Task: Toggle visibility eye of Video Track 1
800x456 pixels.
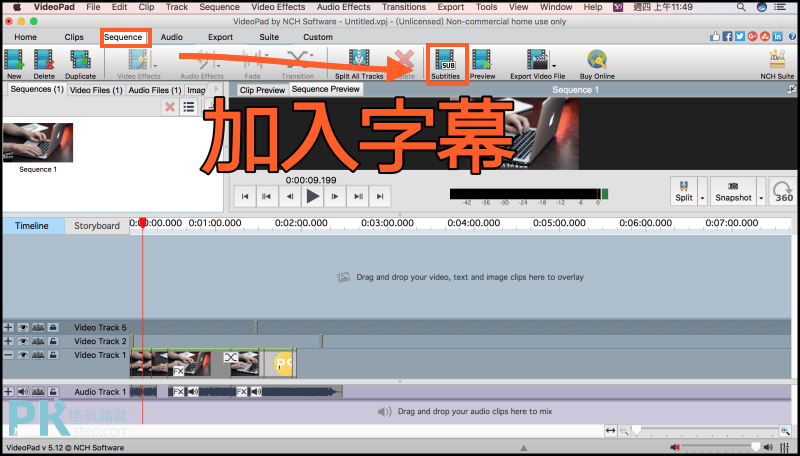Action: click(x=23, y=355)
